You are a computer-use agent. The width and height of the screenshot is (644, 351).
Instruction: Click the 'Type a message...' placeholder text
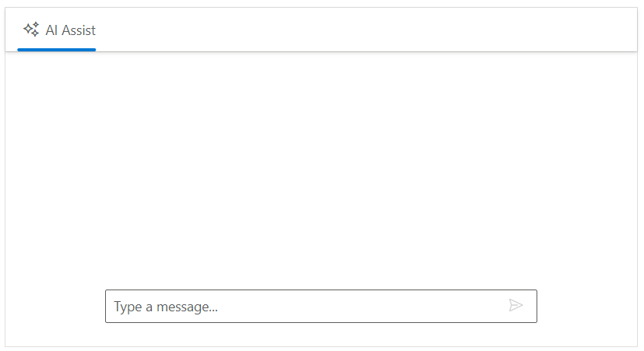(x=166, y=307)
